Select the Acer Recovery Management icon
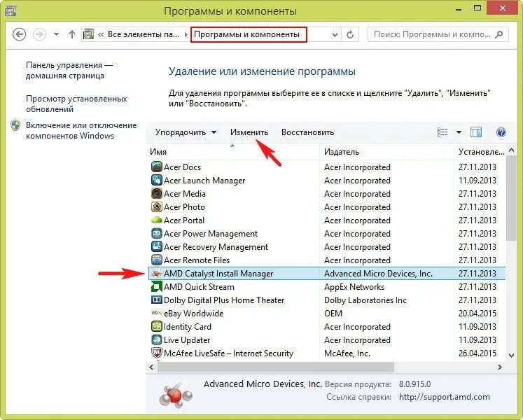The image size is (523, 420). pos(156,247)
